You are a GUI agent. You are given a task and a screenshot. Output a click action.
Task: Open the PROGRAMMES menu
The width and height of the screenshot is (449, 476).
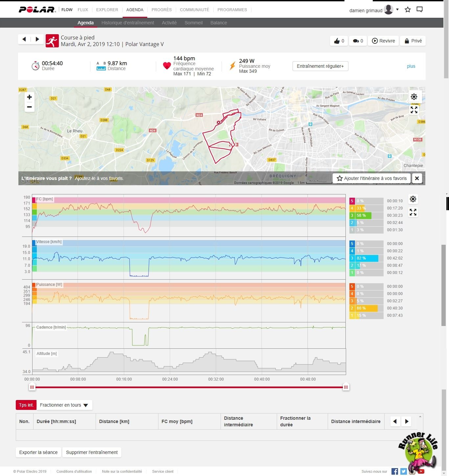point(232,10)
